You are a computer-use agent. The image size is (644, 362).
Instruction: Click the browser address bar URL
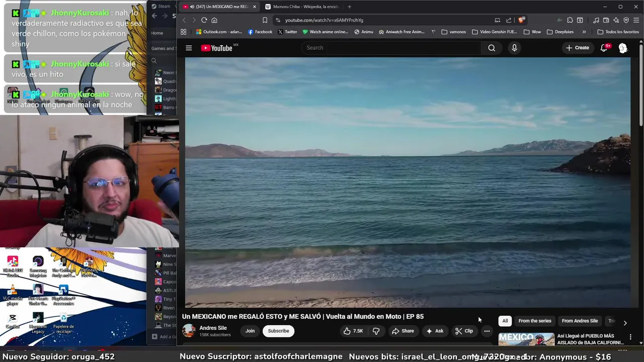coord(324,20)
